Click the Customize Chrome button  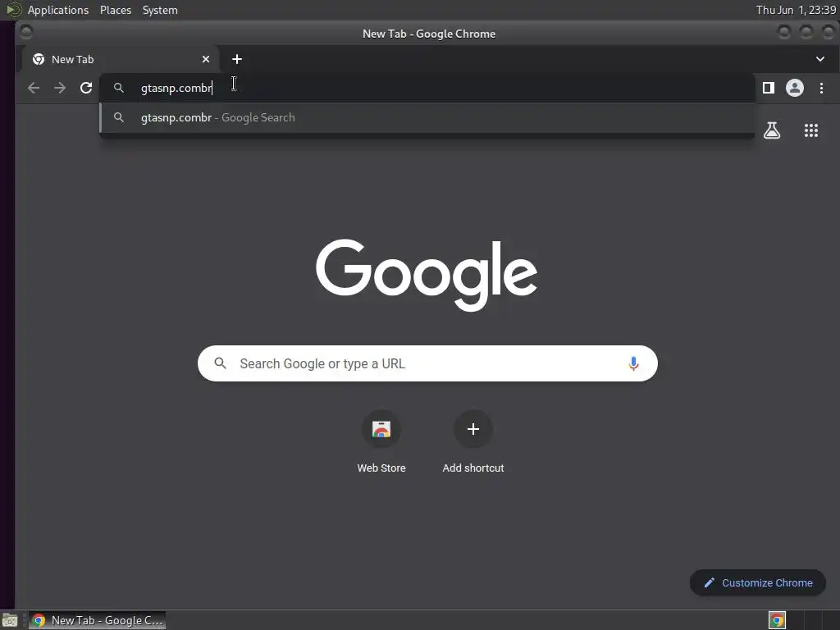point(757,583)
